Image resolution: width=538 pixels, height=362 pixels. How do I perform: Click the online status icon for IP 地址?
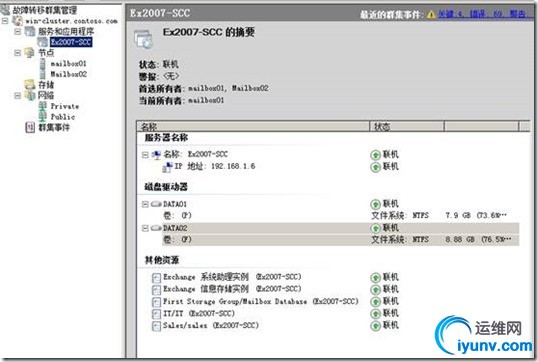click(x=375, y=167)
